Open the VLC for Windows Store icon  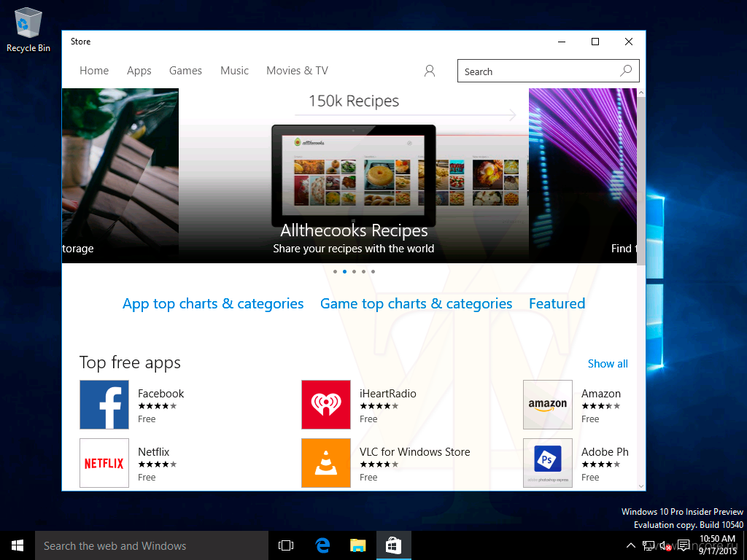[x=326, y=462]
